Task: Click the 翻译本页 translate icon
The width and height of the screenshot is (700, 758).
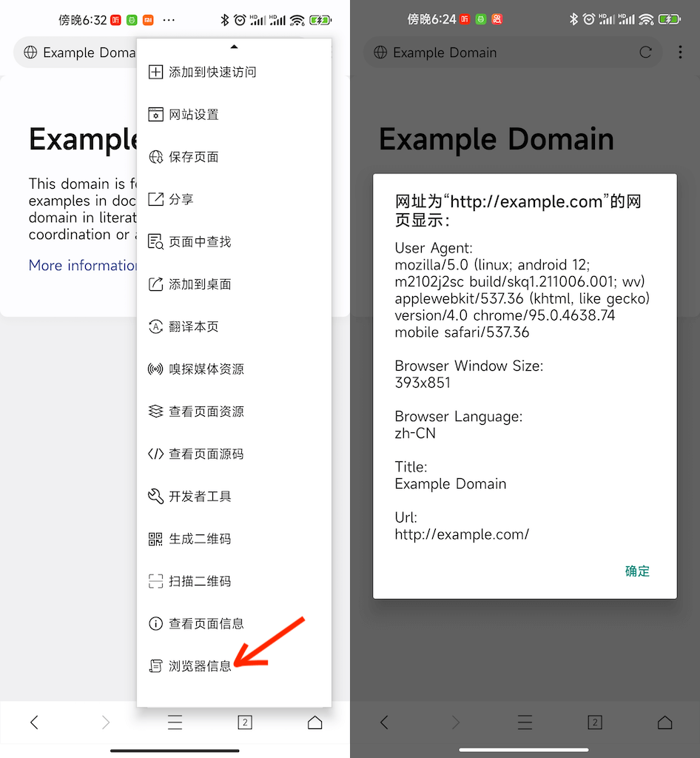Action: [x=155, y=326]
